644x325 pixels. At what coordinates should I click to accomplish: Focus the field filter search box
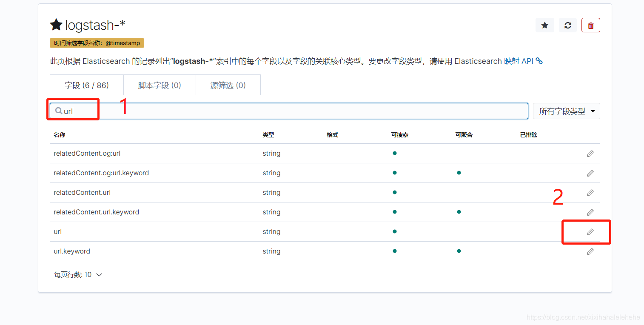coord(289,111)
